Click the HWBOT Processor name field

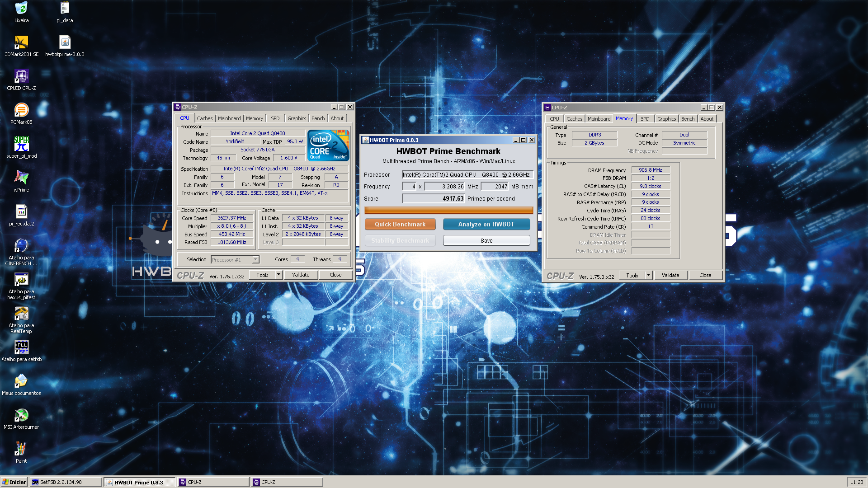(467, 174)
